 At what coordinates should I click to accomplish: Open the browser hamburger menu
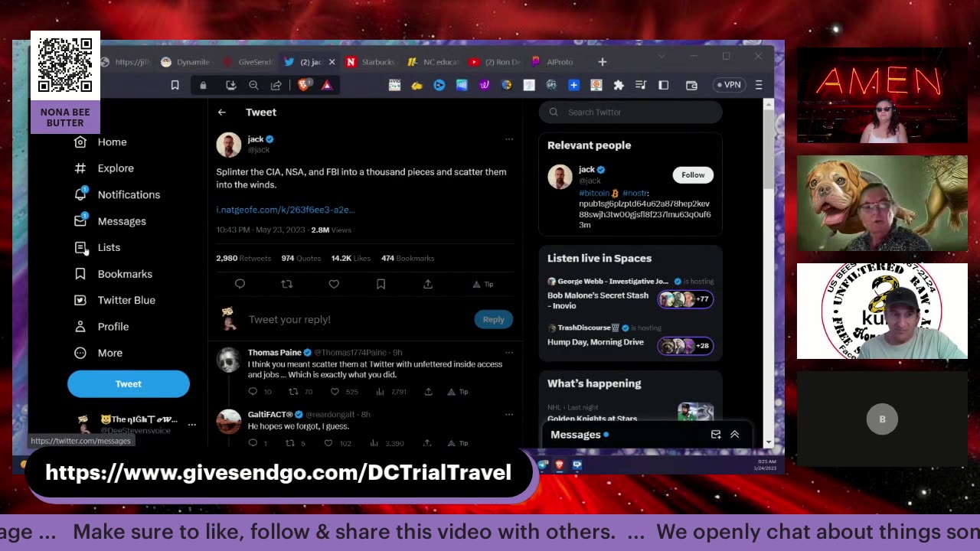(759, 85)
